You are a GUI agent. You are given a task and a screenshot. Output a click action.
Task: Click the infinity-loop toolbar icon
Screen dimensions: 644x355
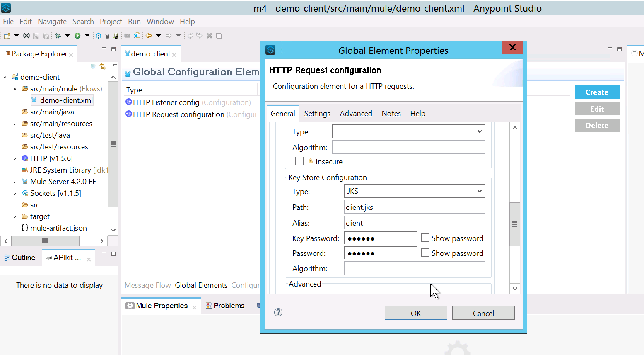coord(26,36)
